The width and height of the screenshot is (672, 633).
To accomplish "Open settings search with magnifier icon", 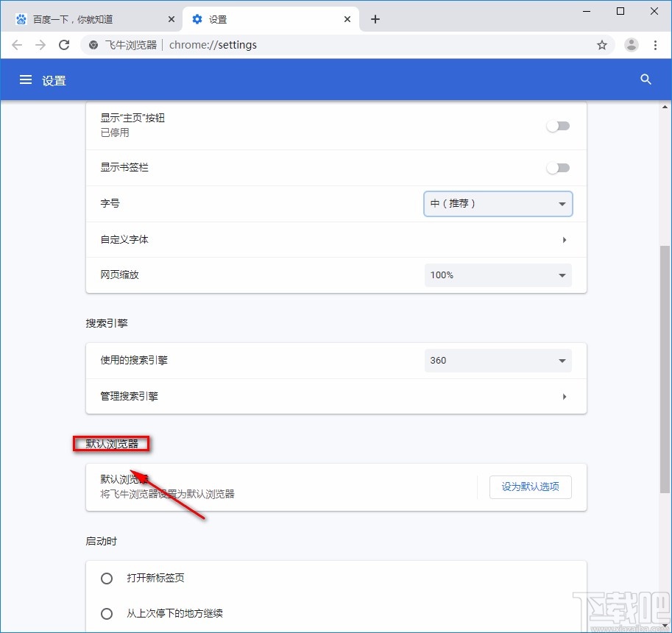I will (x=646, y=79).
